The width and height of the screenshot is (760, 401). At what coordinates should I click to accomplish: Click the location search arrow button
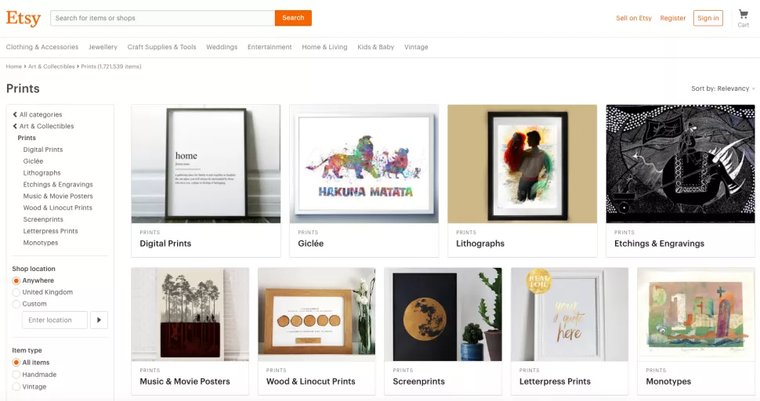pos(99,320)
